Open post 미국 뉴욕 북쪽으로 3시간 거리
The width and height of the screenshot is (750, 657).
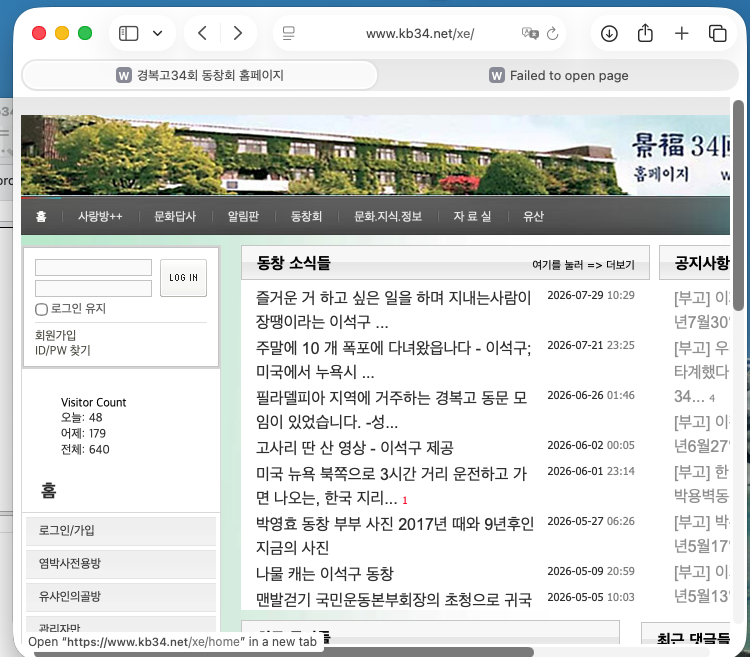[391, 485]
